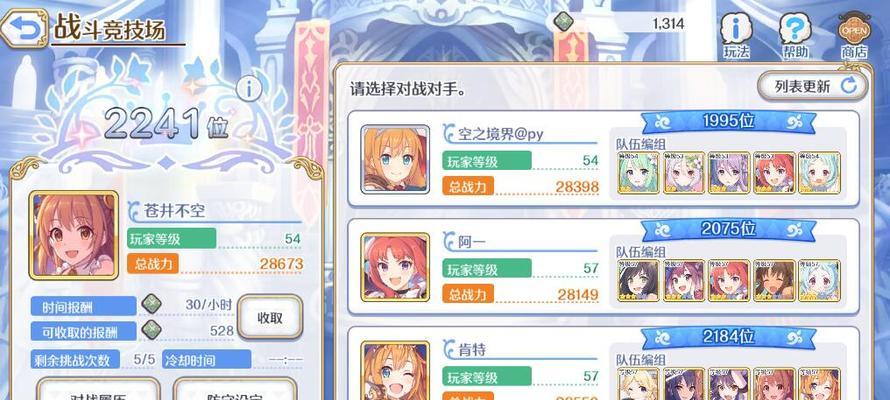Collect rewards with the 收取 button
Screen dimensions: 890x400
(270, 318)
